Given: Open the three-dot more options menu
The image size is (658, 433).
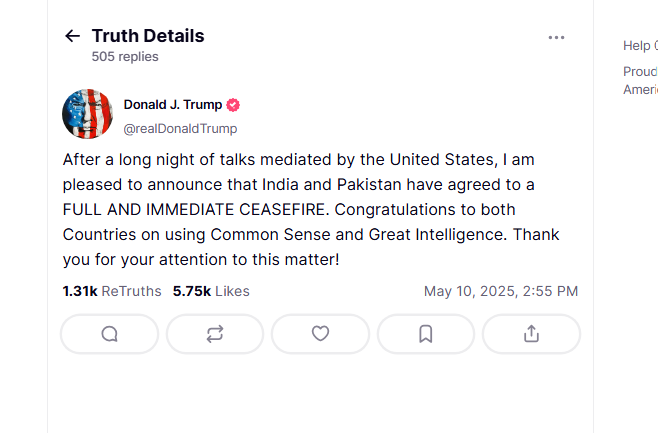Looking at the screenshot, I should [556, 37].
